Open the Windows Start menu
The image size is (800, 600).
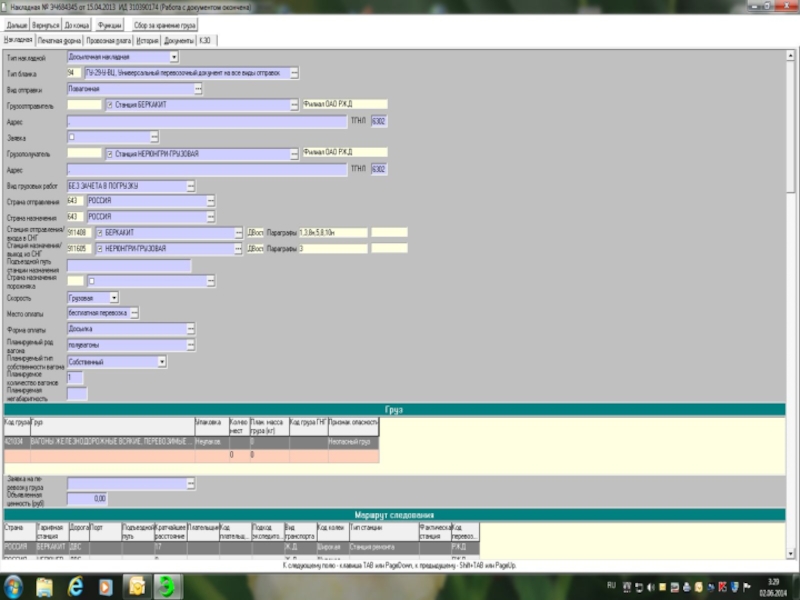tap(14, 586)
